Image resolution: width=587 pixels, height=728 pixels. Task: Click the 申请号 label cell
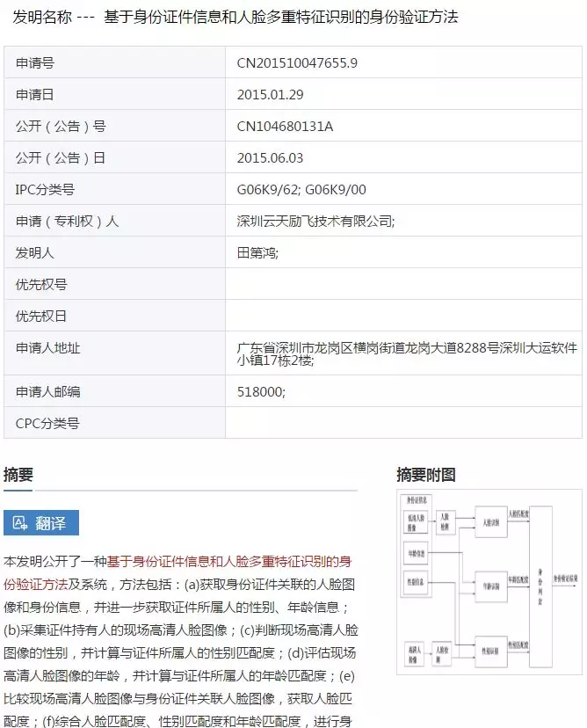point(114,62)
